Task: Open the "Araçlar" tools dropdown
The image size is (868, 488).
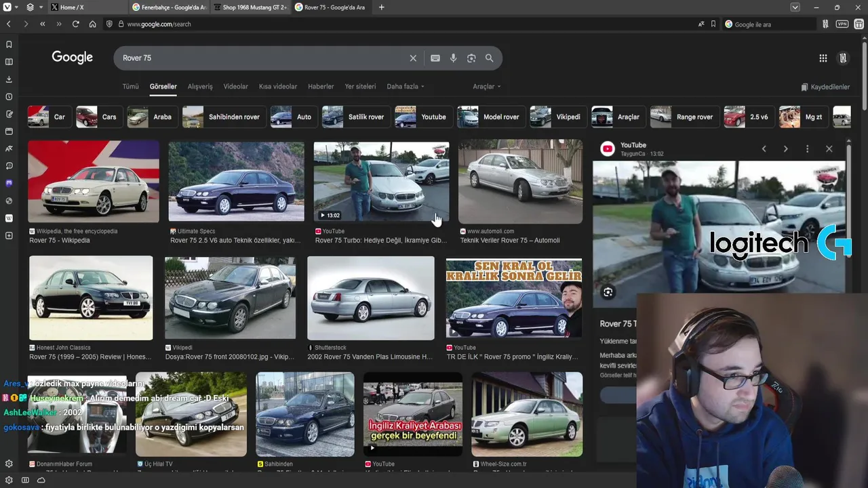Action: 486,87
